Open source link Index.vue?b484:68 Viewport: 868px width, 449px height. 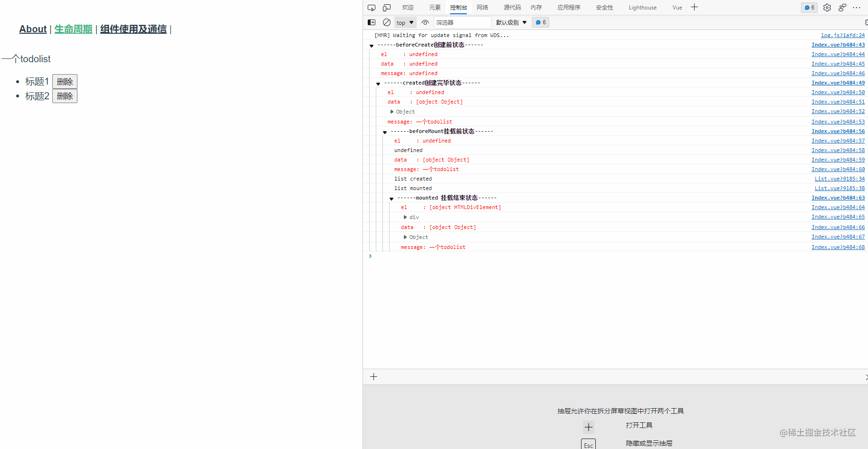(838, 247)
